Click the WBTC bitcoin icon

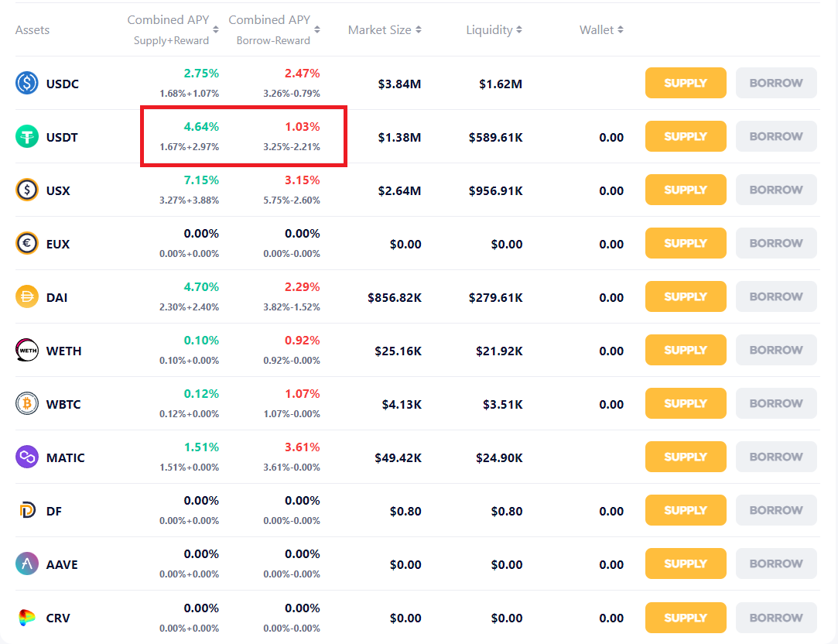coord(27,404)
